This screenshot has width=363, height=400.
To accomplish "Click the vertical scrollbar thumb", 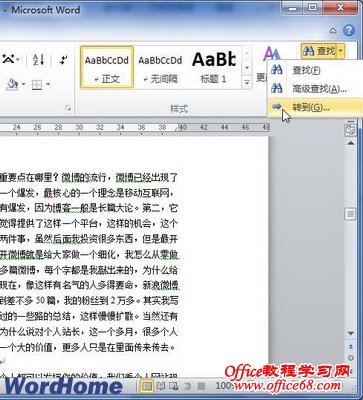I will [x=350, y=214].
